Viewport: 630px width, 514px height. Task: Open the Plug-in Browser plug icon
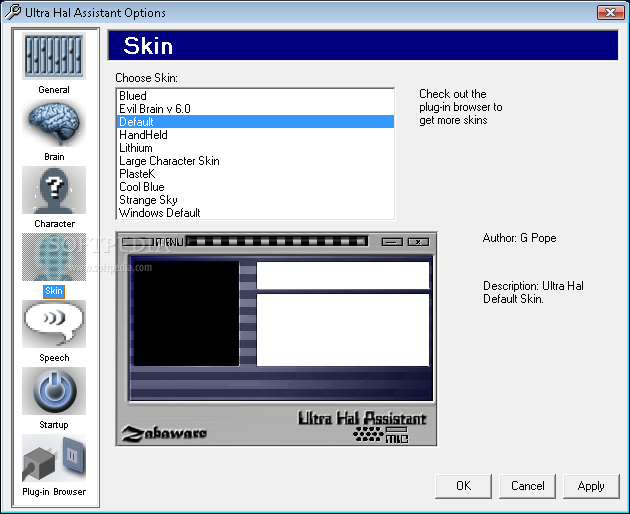(54, 458)
